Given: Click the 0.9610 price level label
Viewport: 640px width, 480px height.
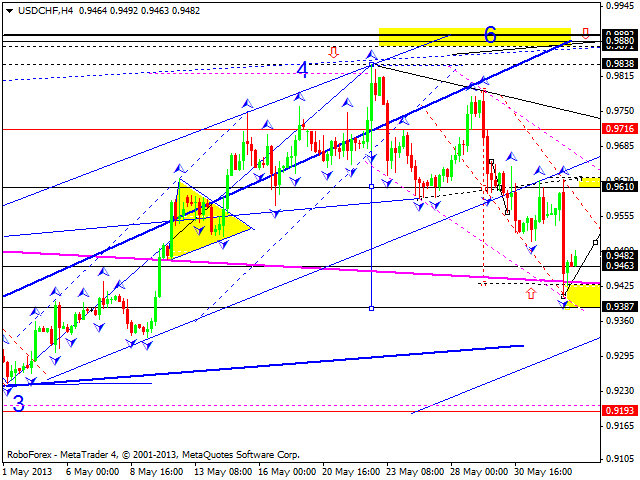Looking at the screenshot, I should (620, 187).
